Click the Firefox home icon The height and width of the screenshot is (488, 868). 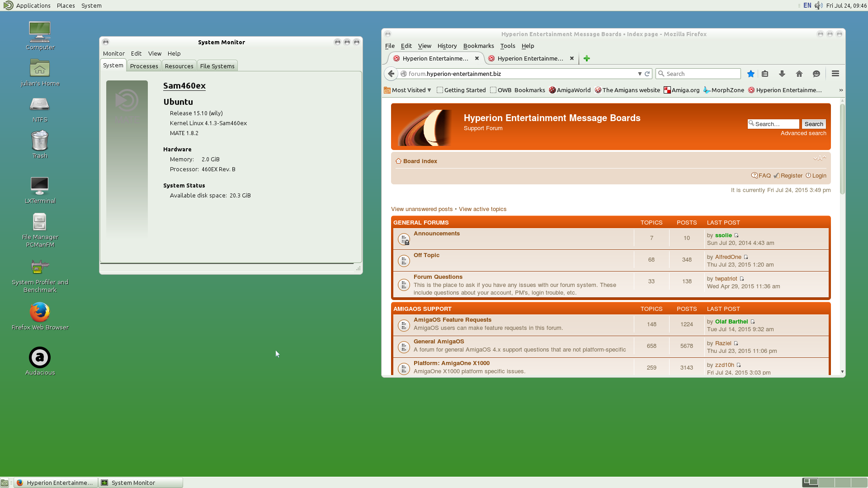pyautogui.click(x=799, y=74)
